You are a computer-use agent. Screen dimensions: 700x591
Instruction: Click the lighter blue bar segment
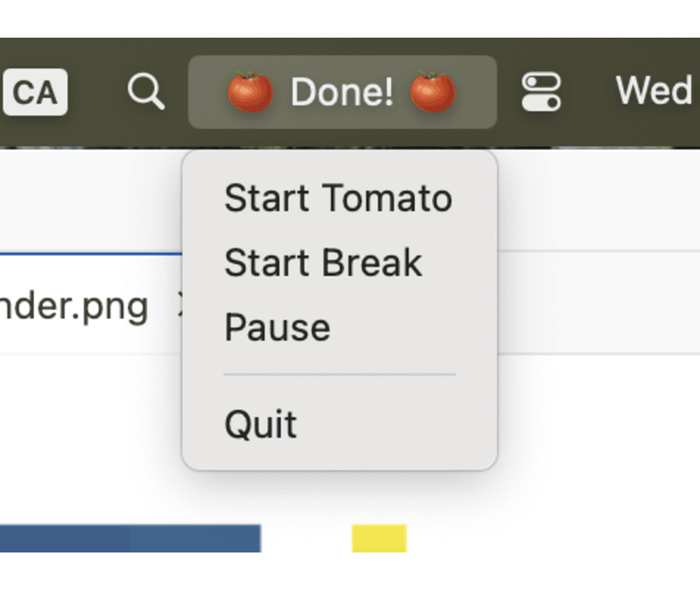195,538
